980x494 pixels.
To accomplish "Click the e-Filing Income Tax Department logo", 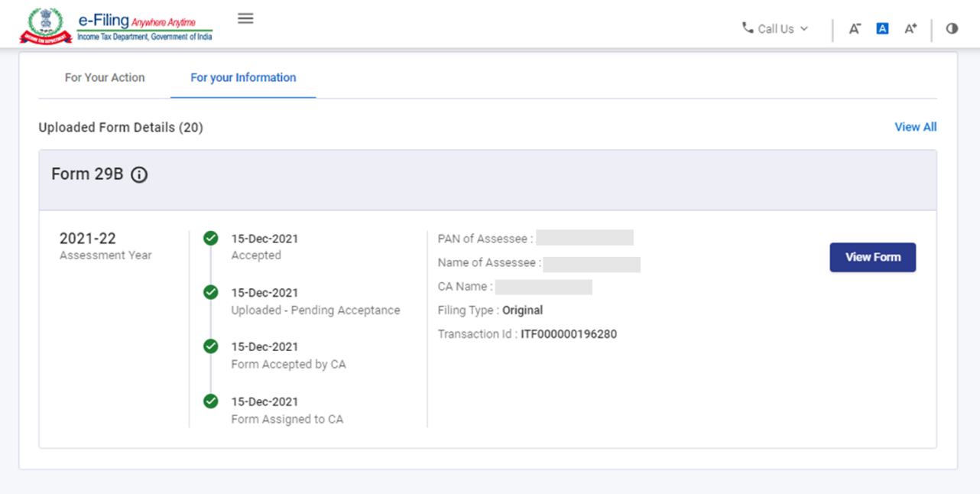I will point(117,26).
